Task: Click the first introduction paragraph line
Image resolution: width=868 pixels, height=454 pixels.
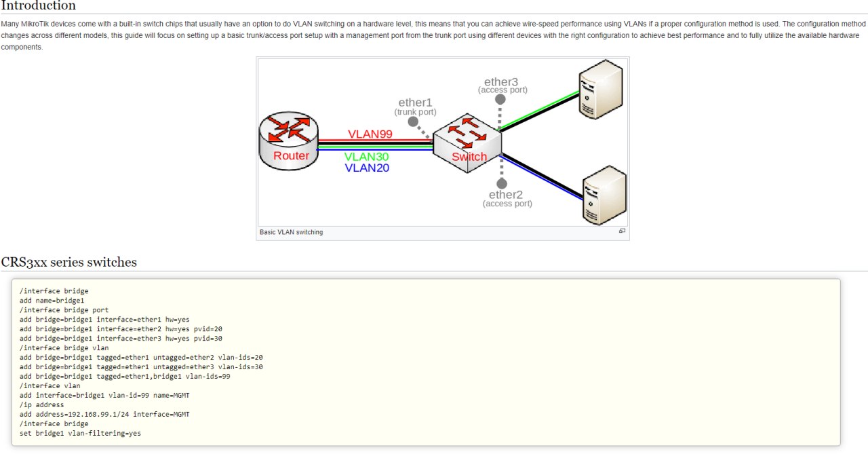Action: pyautogui.click(x=433, y=23)
